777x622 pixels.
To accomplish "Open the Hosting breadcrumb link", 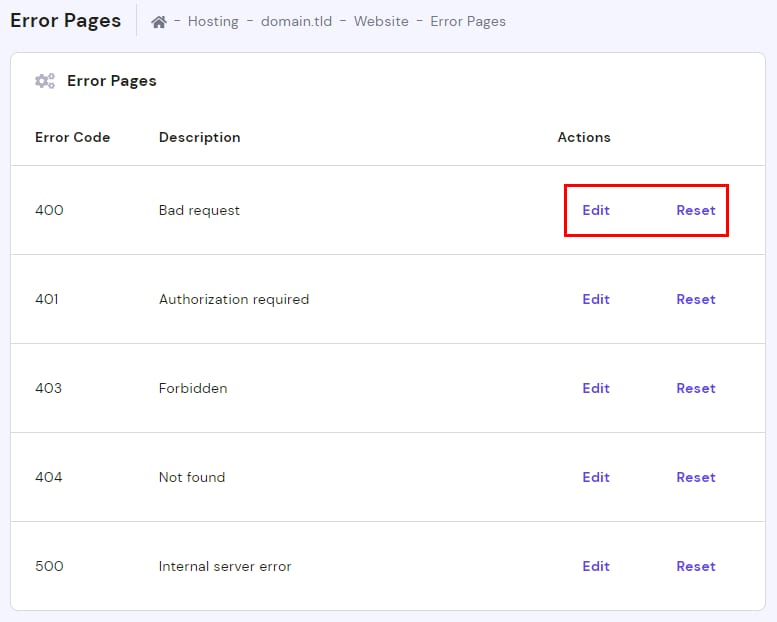I will tap(213, 22).
